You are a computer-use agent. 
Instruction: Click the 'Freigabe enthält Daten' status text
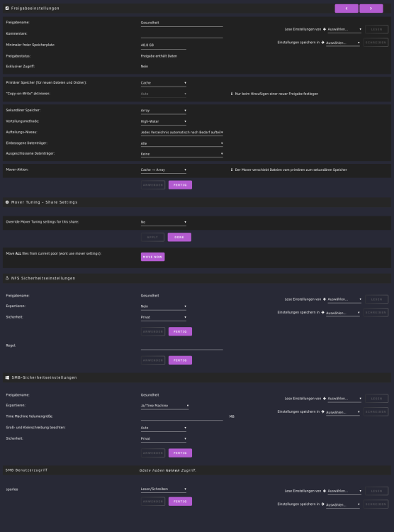(x=159, y=56)
